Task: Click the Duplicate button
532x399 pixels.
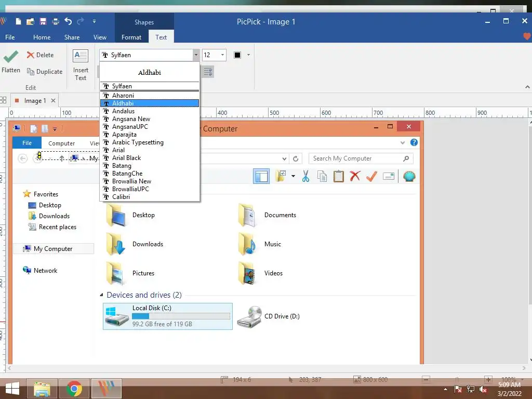Action: (x=45, y=72)
